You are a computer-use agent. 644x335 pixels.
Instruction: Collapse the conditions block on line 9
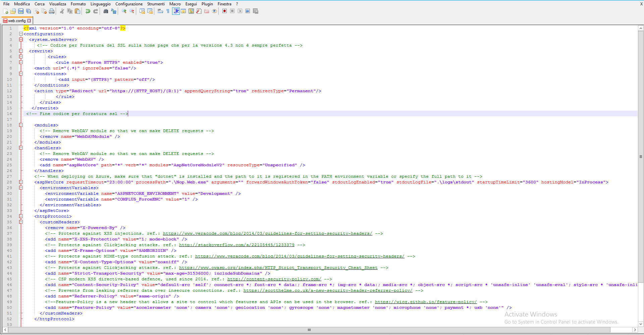tap(21, 74)
